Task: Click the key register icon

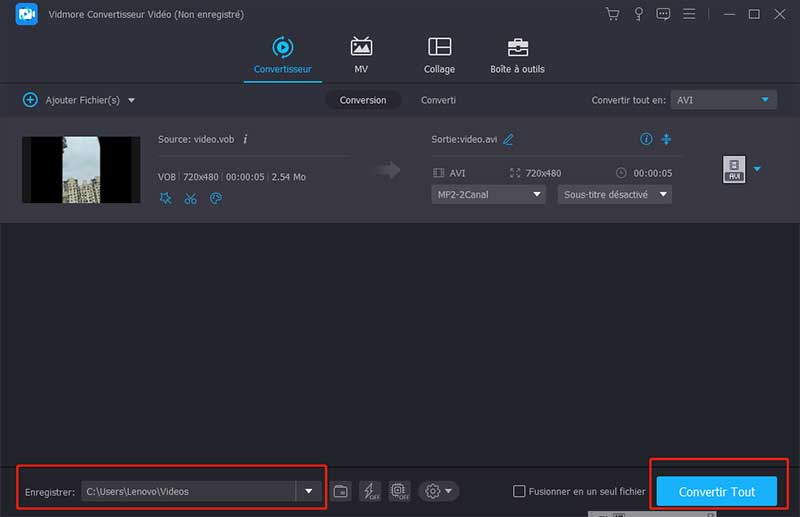Action: 638,14
